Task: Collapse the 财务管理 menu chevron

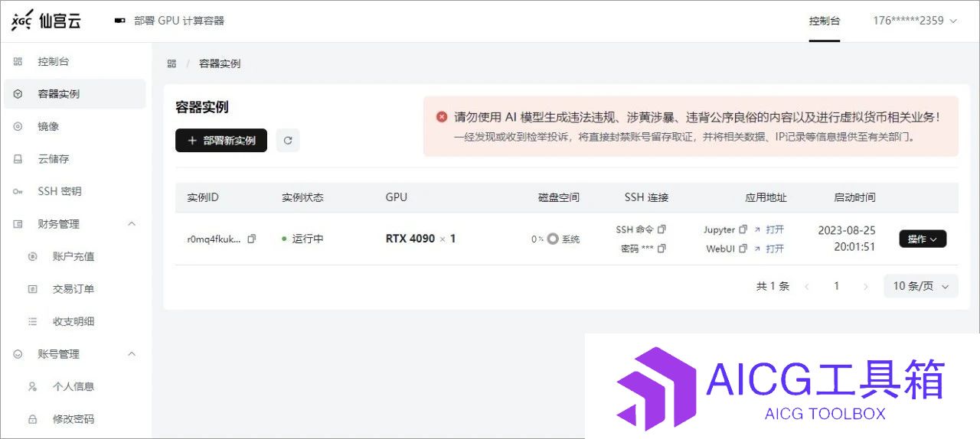Action: coord(131,224)
